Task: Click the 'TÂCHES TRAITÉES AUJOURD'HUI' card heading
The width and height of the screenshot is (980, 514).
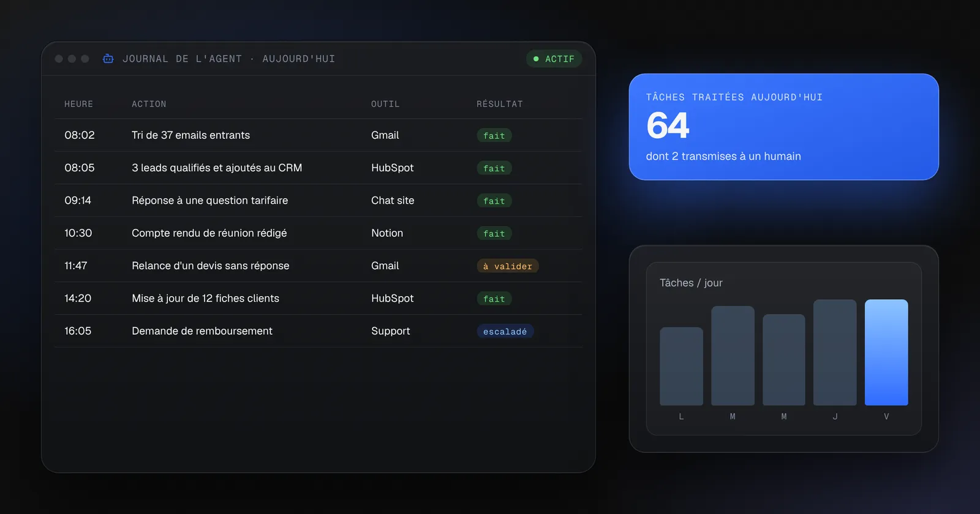Action: click(734, 97)
